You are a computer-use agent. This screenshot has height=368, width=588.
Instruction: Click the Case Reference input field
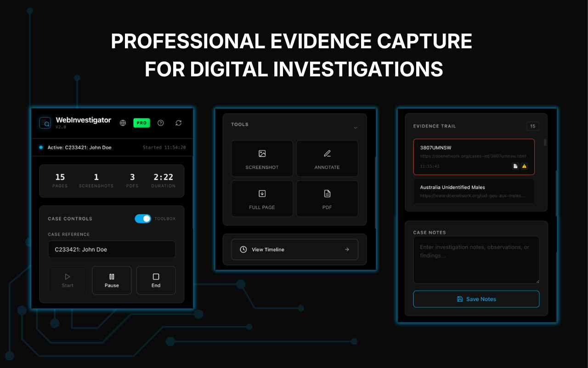[112, 249]
